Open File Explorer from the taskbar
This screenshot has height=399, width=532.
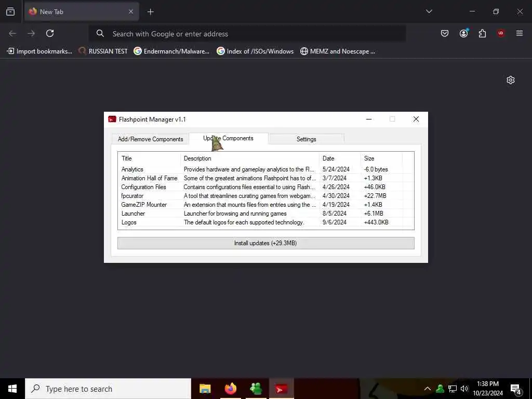[x=205, y=389]
